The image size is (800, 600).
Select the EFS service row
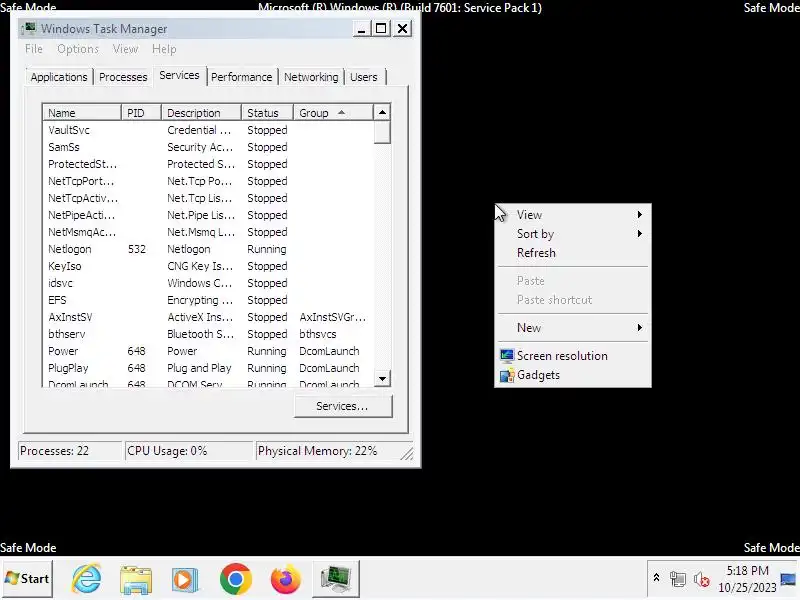(208, 300)
